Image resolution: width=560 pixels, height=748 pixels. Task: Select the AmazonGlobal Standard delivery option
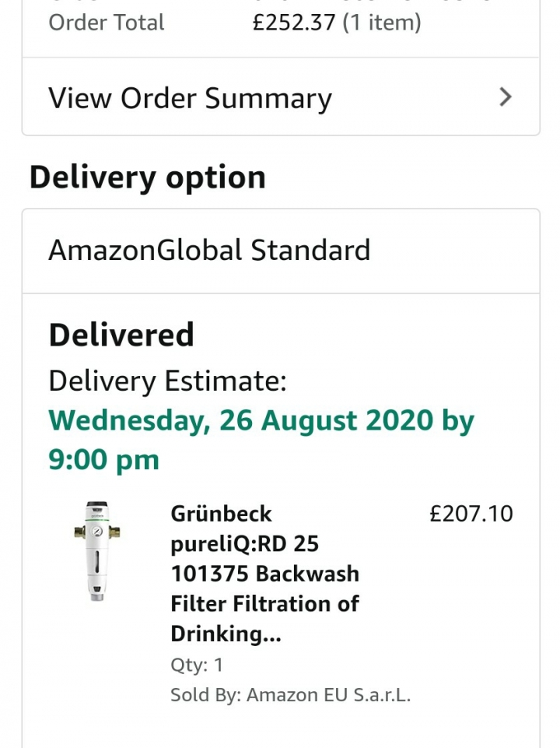tap(281, 251)
